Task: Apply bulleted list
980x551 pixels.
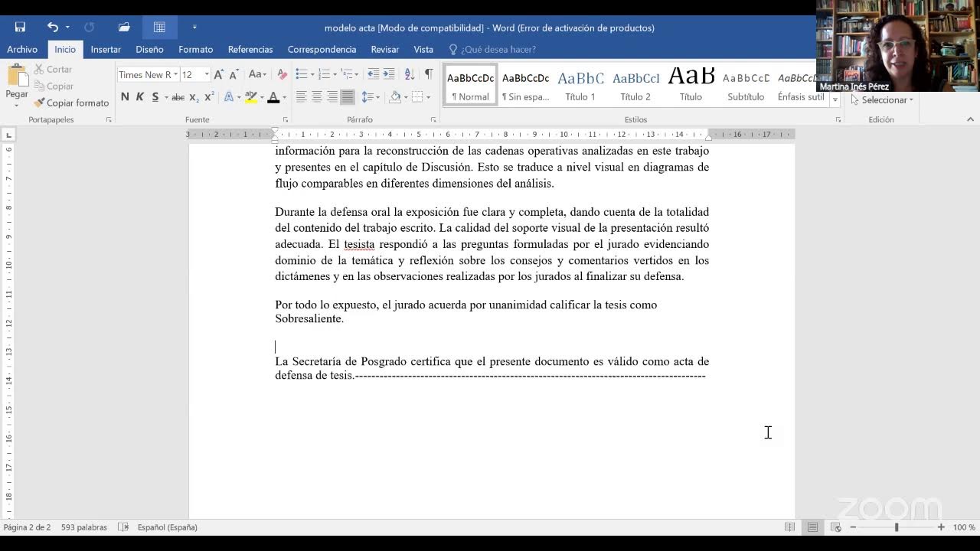Action: (x=302, y=74)
